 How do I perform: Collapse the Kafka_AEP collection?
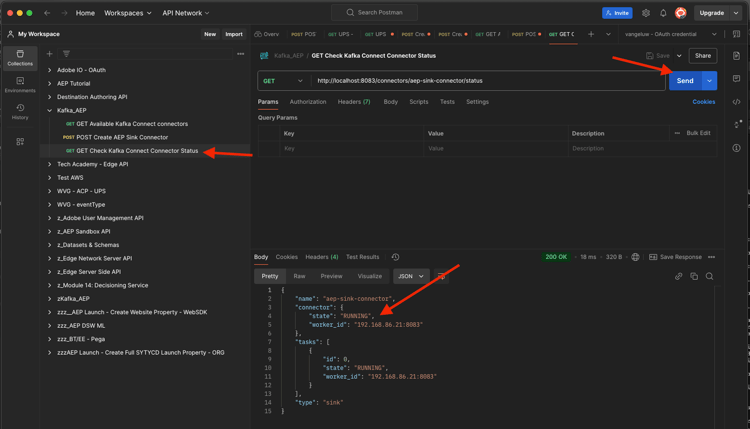click(x=50, y=110)
